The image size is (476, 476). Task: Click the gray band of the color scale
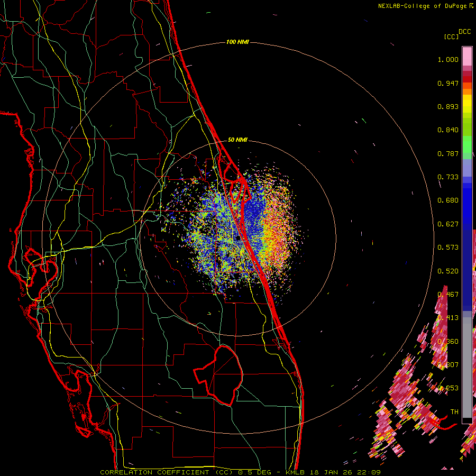point(467,368)
